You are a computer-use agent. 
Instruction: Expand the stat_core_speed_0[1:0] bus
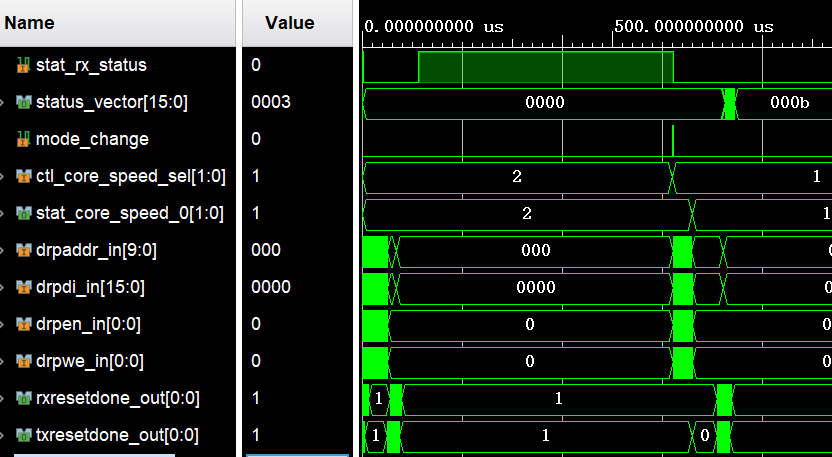[x=2, y=213]
